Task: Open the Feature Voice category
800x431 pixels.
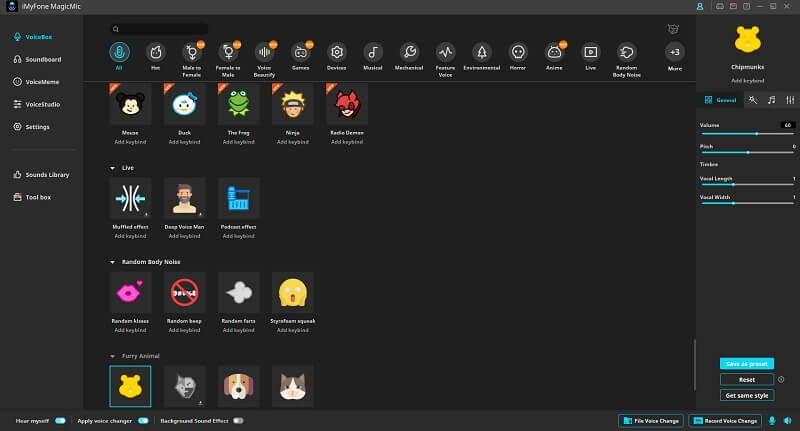Action: click(x=445, y=52)
